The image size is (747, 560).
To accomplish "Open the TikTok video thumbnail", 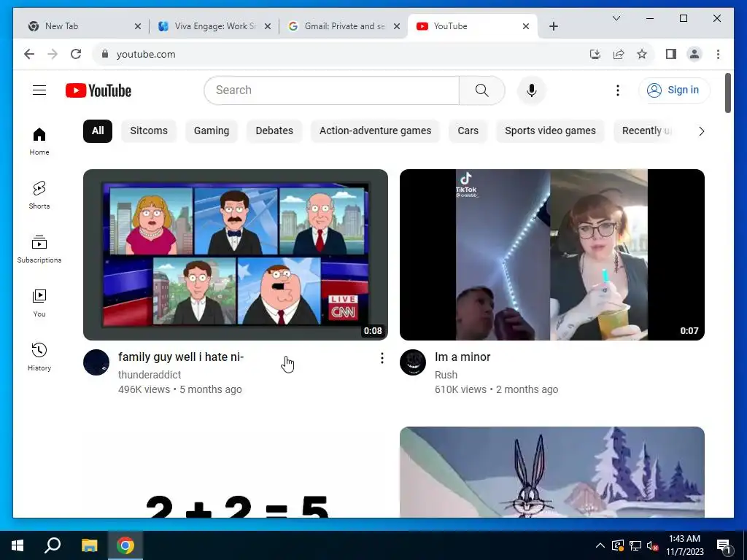I will click(551, 254).
